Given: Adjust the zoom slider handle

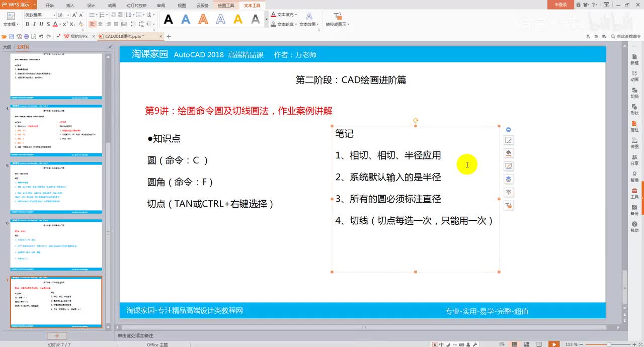Looking at the screenshot, I should 609,344.
